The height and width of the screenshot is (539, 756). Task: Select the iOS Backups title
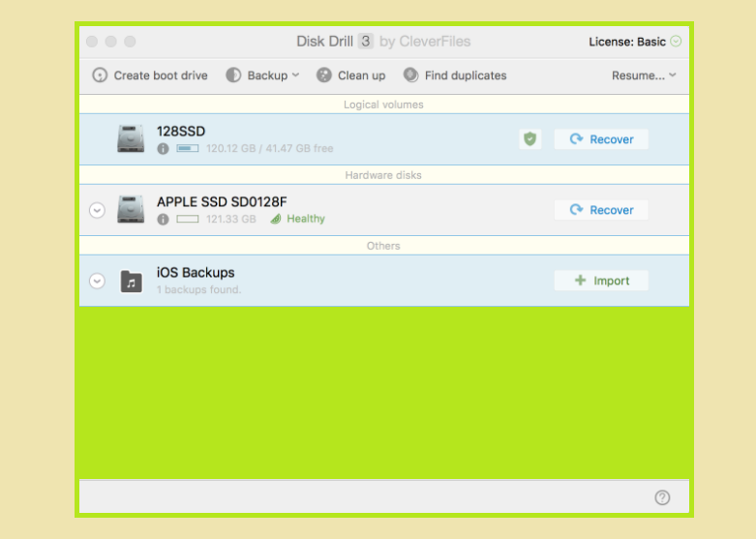(x=196, y=272)
